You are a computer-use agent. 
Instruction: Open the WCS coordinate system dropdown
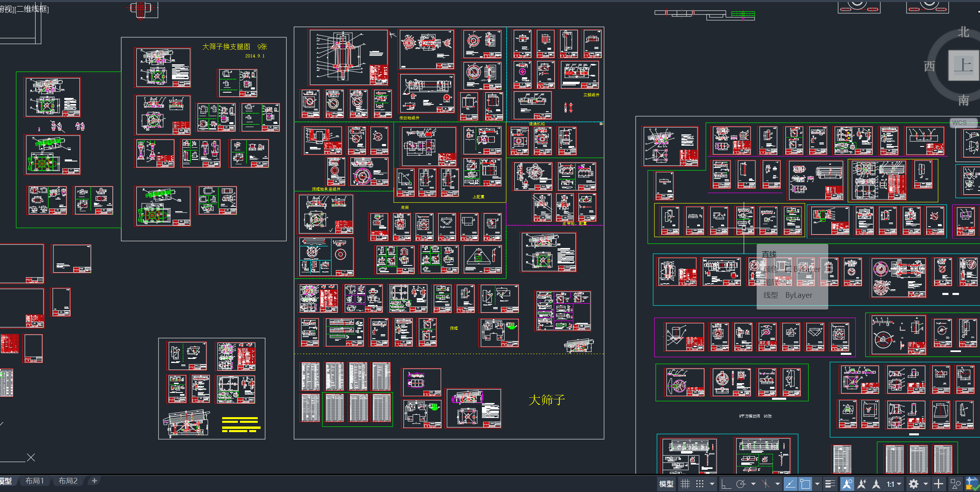[x=964, y=123]
